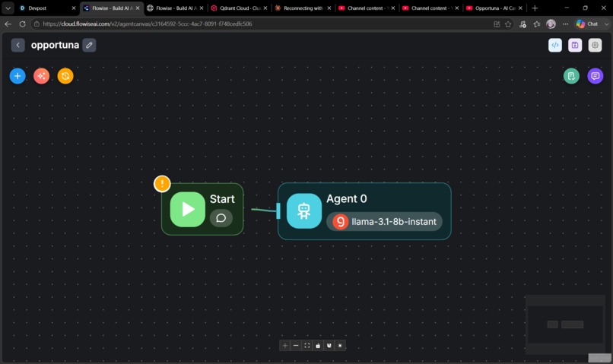Switch to the Qdrant Cloud tab
Image resolution: width=613 pixels, height=364 pixels.
[x=240, y=8]
